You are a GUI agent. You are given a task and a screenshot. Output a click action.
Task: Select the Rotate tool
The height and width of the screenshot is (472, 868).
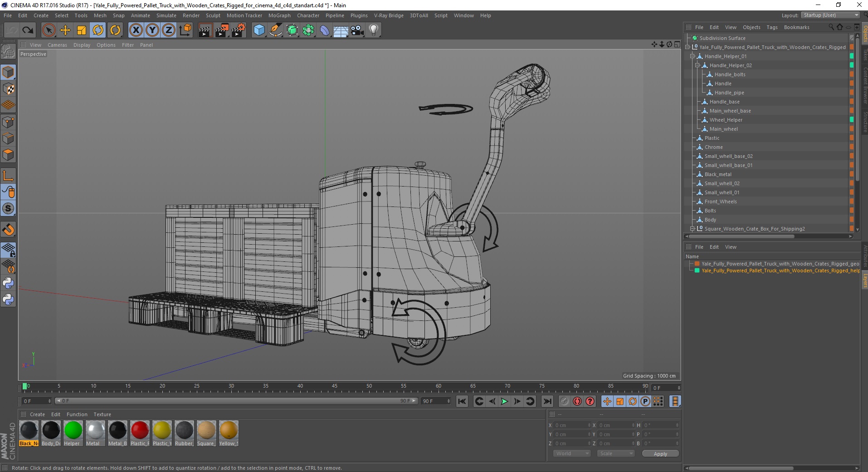[x=98, y=30]
